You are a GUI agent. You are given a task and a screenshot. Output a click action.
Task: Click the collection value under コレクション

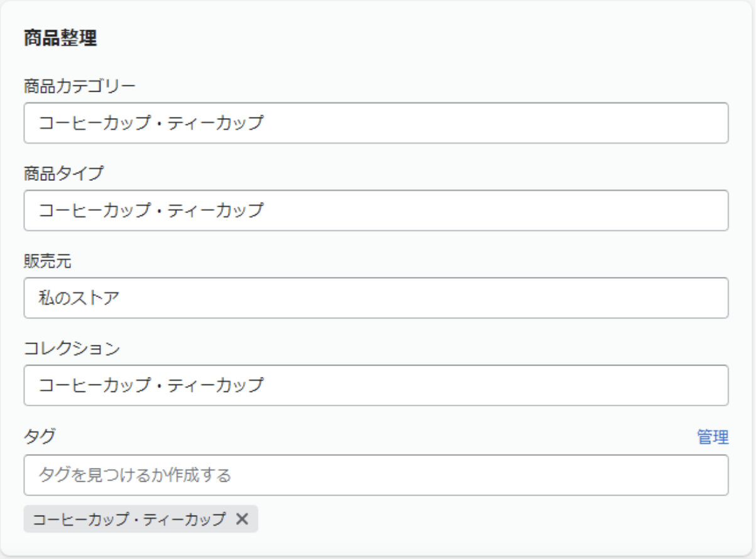click(151, 385)
